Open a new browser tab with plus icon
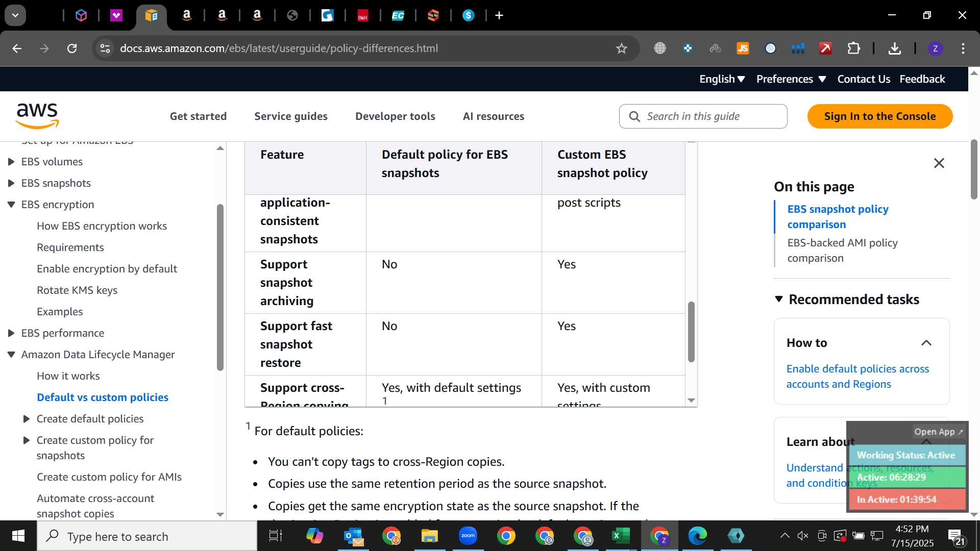 (x=499, y=16)
